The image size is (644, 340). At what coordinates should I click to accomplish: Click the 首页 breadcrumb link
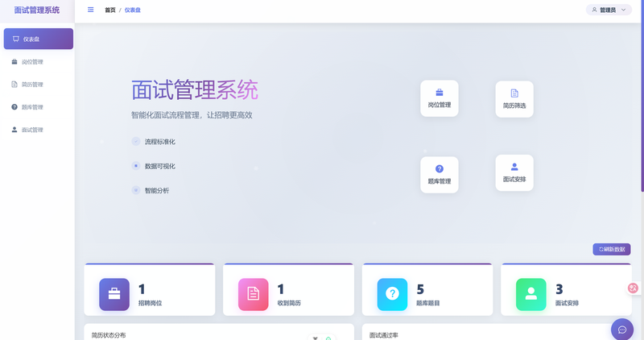tap(110, 10)
